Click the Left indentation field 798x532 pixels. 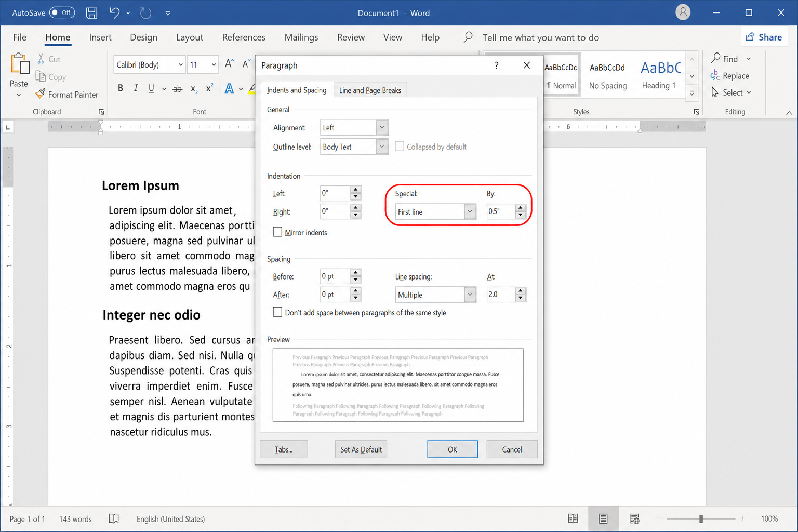click(335, 193)
